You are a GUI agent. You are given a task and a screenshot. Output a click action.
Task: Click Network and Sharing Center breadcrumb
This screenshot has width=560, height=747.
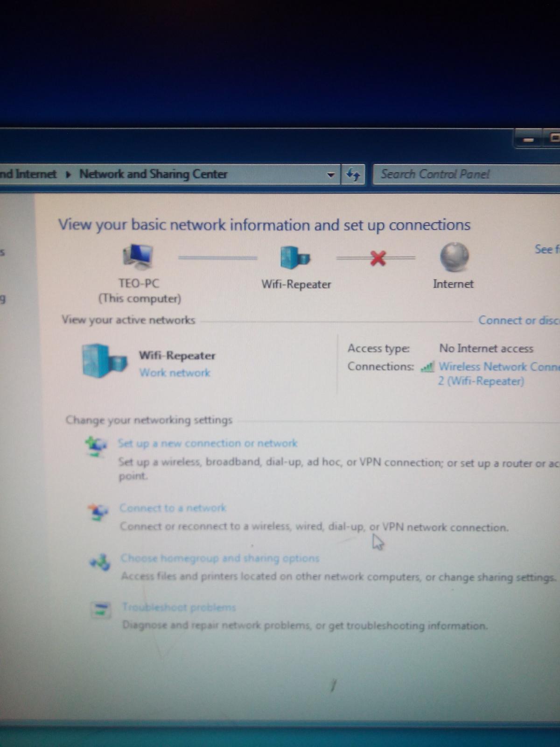click(x=154, y=174)
